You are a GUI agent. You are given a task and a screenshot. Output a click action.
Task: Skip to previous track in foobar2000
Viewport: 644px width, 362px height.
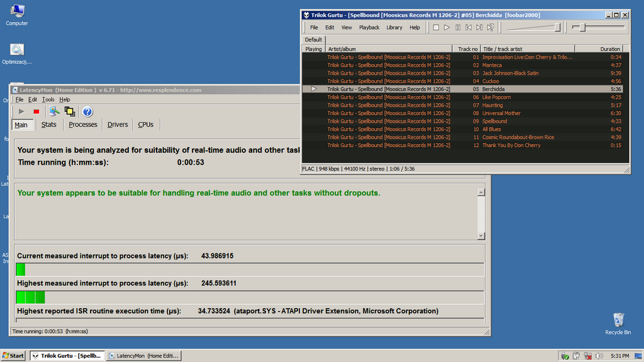tap(469, 28)
